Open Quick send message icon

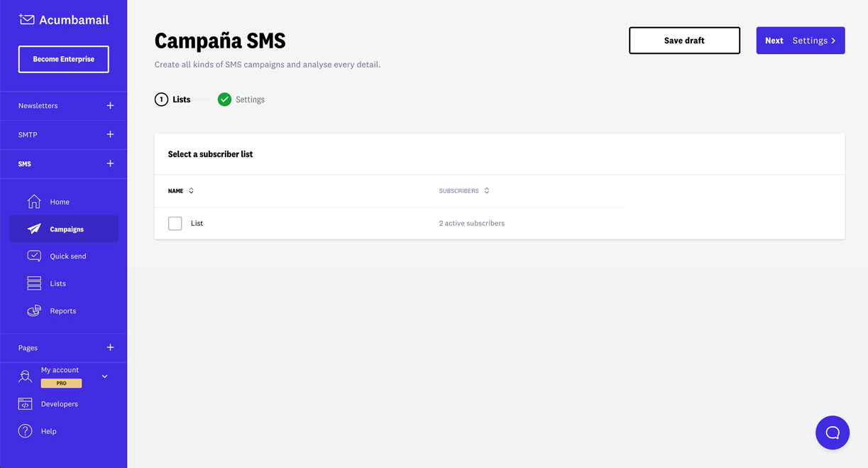click(x=34, y=256)
